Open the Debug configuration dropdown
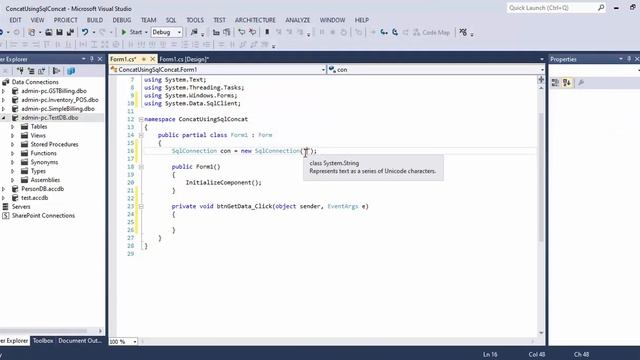Image resolution: width=640 pixels, height=360 pixels. click(167, 32)
